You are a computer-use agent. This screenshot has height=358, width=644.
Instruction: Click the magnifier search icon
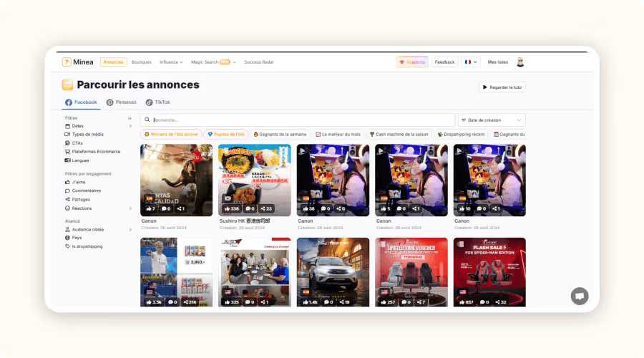(x=147, y=120)
